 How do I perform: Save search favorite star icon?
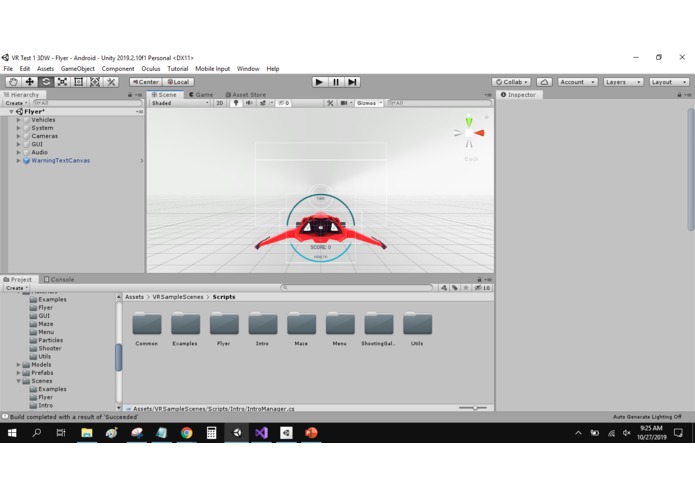pos(466,288)
